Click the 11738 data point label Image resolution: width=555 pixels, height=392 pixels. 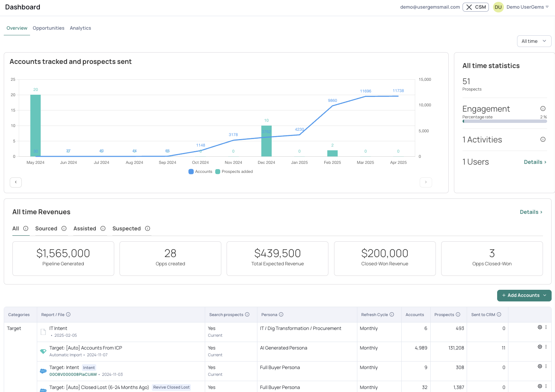[x=398, y=91]
